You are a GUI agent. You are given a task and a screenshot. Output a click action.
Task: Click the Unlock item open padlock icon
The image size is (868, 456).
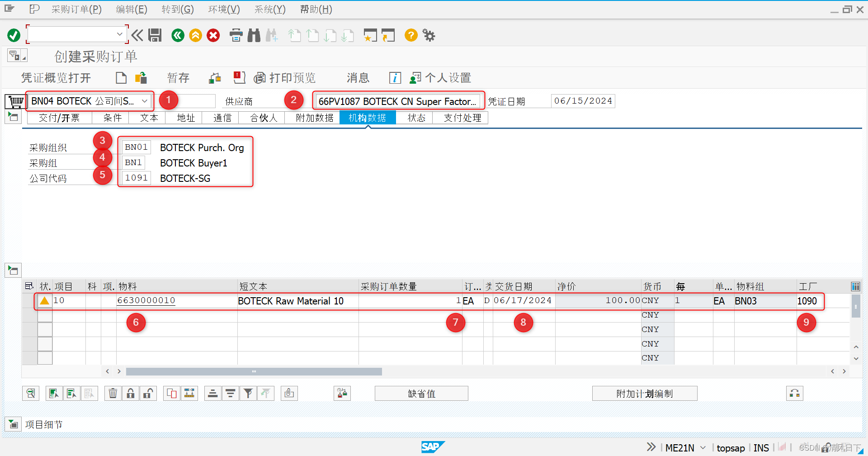[148, 394]
